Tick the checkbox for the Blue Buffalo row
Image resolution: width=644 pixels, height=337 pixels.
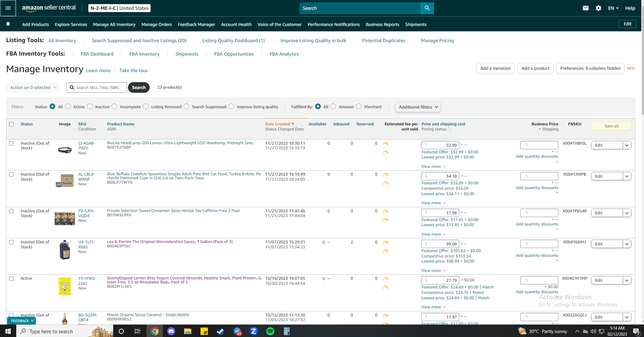[x=11, y=174]
